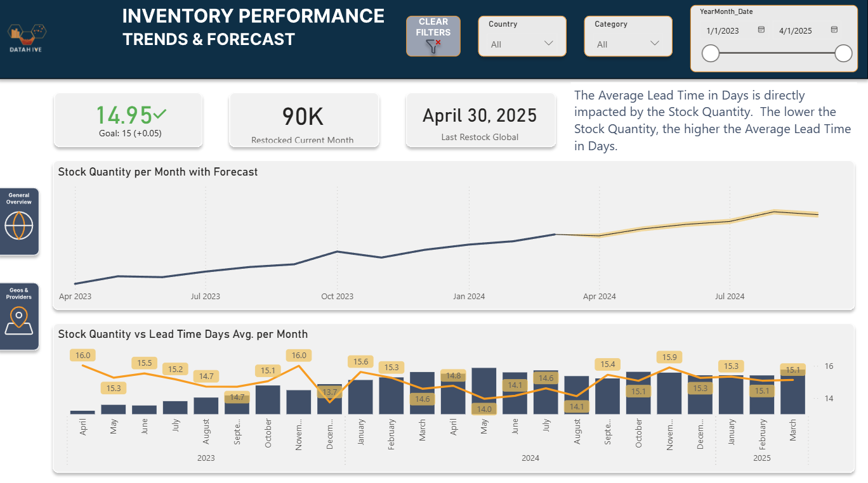Select the left date range slider handle
The width and height of the screenshot is (868, 483).
(x=711, y=53)
